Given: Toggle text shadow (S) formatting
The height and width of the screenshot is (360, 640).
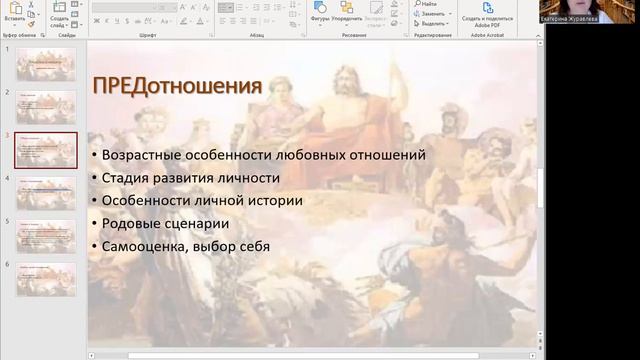Looking at the screenshot, I should coord(127,21).
